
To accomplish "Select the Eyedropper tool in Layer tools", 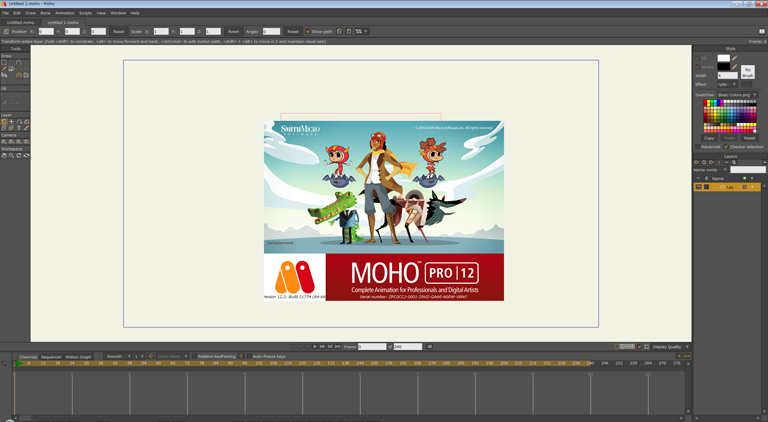I will click(26, 128).
